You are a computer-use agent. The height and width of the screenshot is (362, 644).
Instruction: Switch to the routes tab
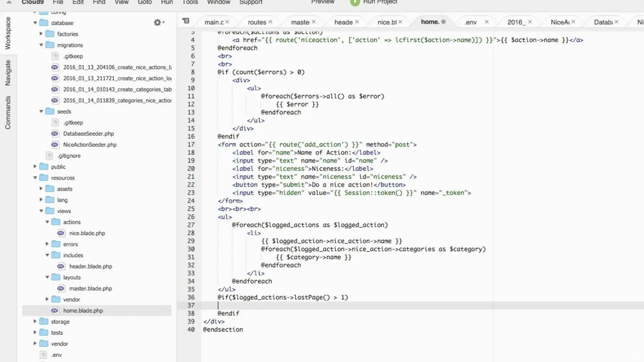click(x=257, y=22)
